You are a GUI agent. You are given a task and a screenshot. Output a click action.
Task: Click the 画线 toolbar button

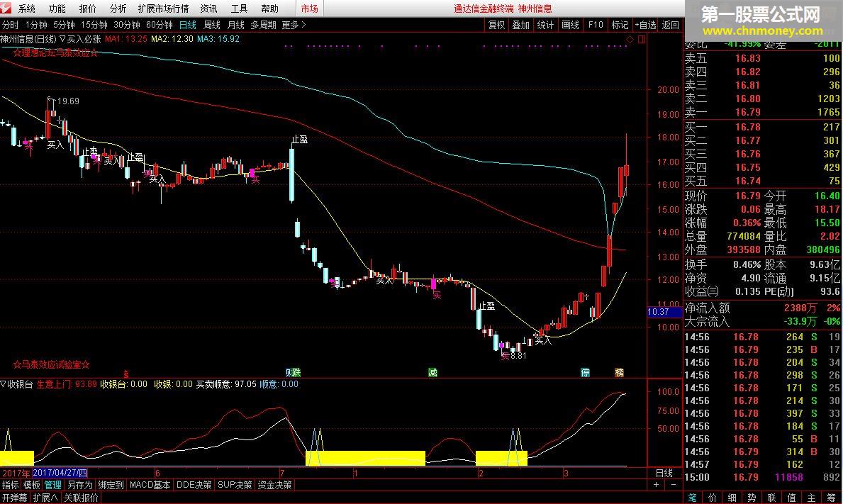(x=570, y=25)
